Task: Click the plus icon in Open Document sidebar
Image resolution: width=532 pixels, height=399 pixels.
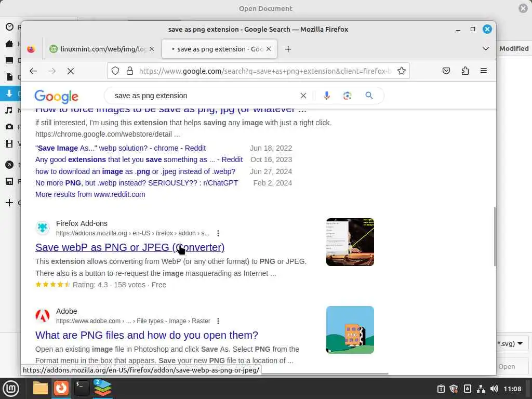Action: [x=9, y=203]
